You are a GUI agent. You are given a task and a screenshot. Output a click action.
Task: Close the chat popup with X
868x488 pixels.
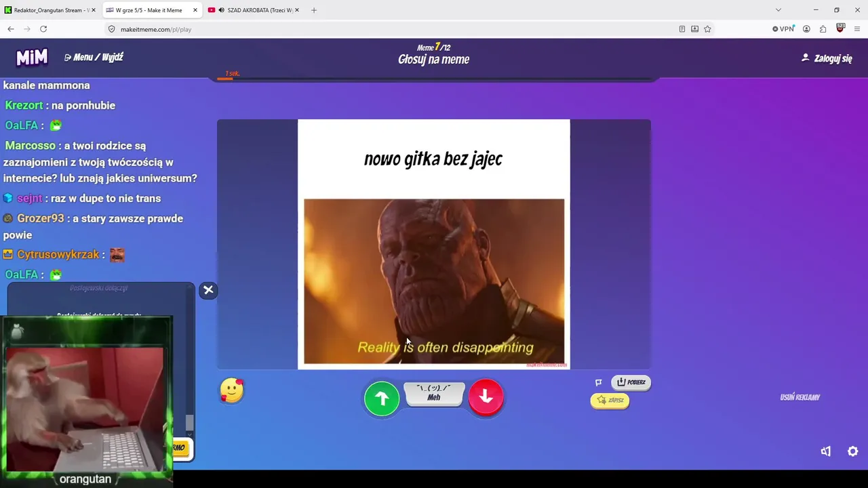coord(208,290)
